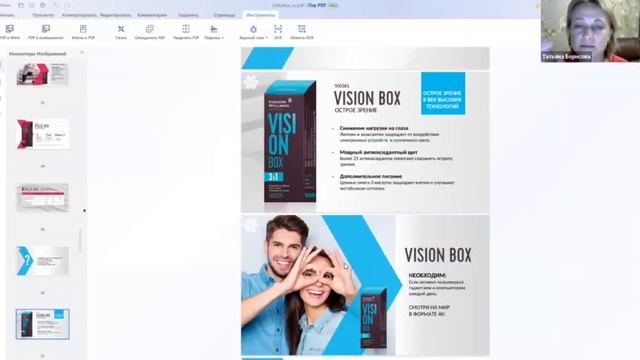The width and height of the screenshot is (640, 360).
Task: Close the Миниатюры Изображений panel
Action: 82,53
